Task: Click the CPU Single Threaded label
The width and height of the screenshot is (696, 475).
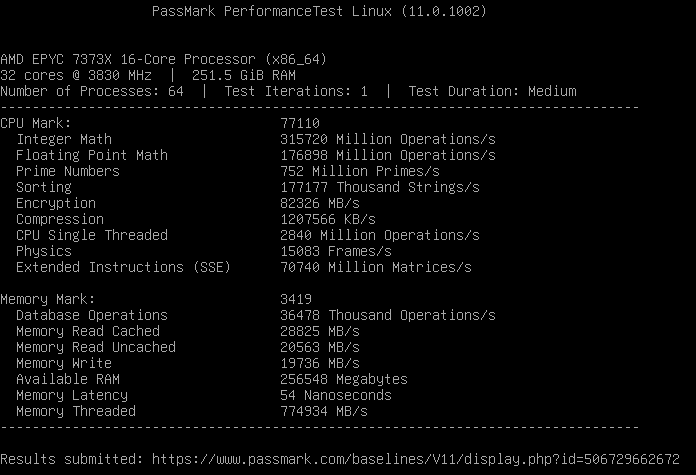Action: pos(92,235)
